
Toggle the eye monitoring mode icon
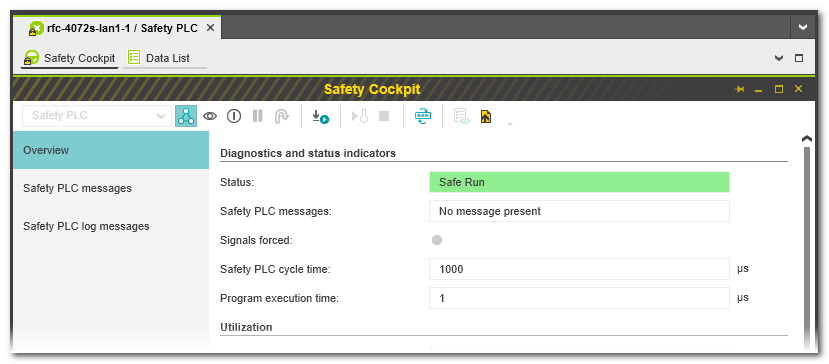pyautogui.click(x=210, y=116)
